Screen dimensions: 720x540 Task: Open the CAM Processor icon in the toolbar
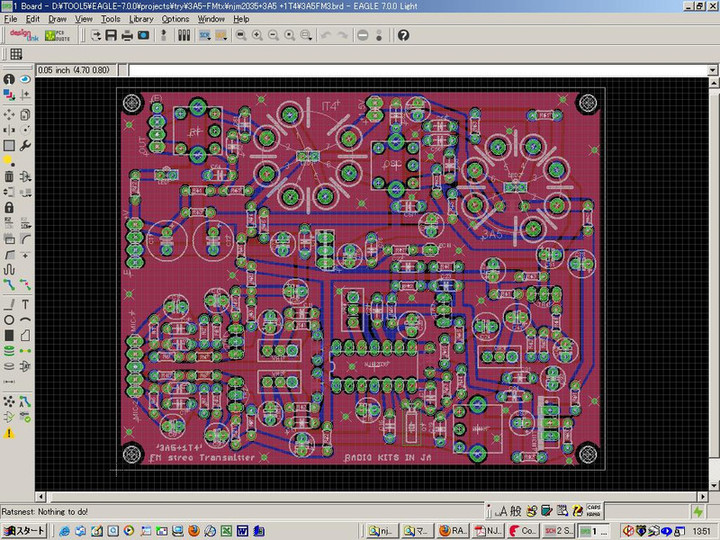tap(143, 35)
